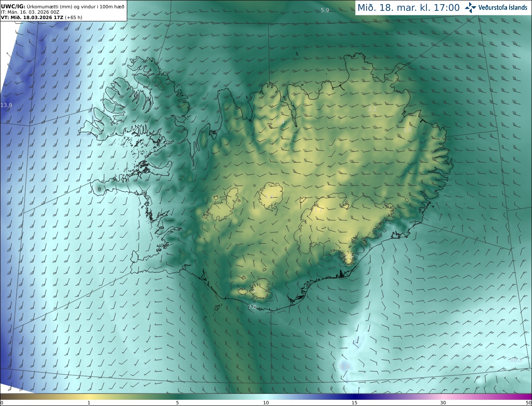The height and width of the screenshot is (406, 532).
Task: Click the '2.2' value label on map
Action: tap(372, 109)
